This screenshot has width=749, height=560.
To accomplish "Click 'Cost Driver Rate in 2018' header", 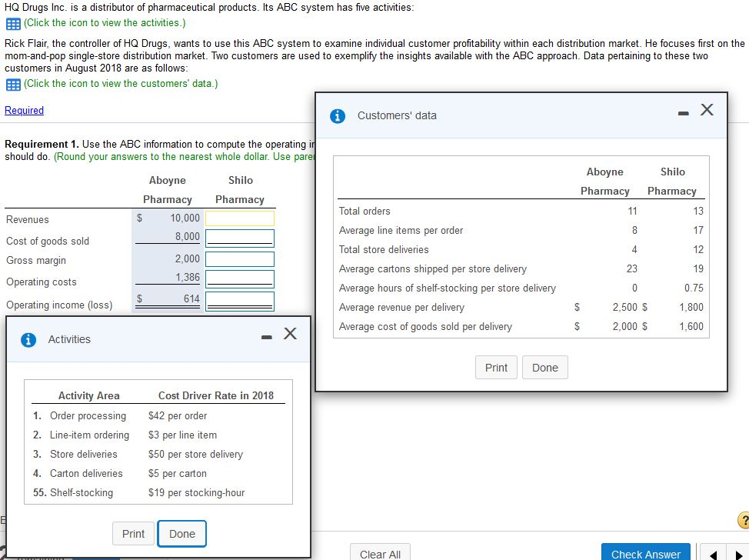I will click(x=216, y=395).
